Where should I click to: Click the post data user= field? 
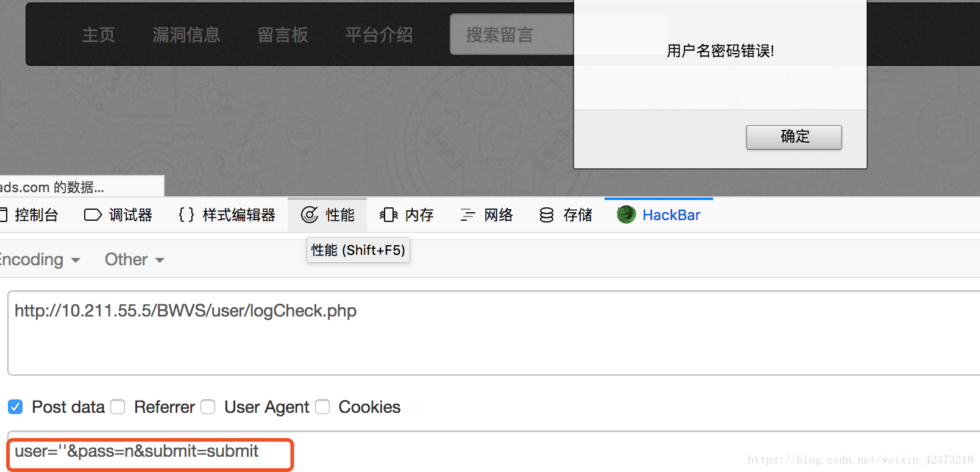[494, 451]
